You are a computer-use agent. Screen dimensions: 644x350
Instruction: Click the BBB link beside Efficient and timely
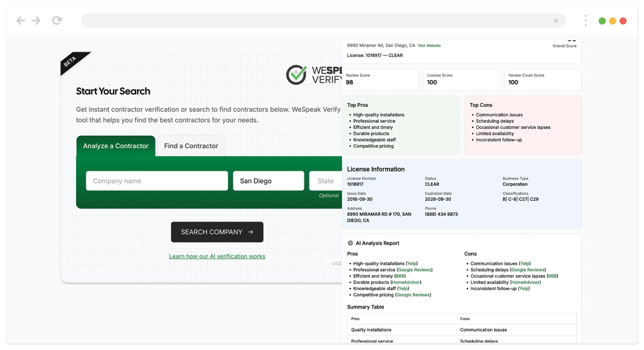pyautogui.click(x=400, y=276)
